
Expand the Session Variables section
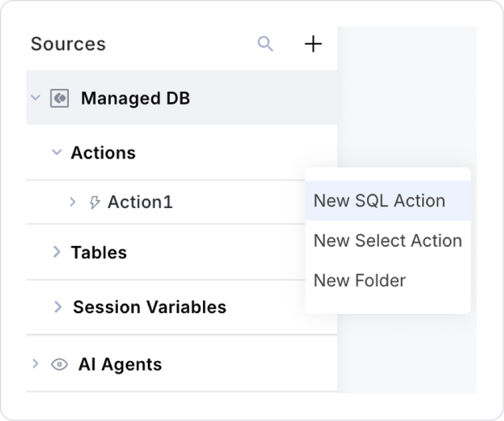(58, 307)
